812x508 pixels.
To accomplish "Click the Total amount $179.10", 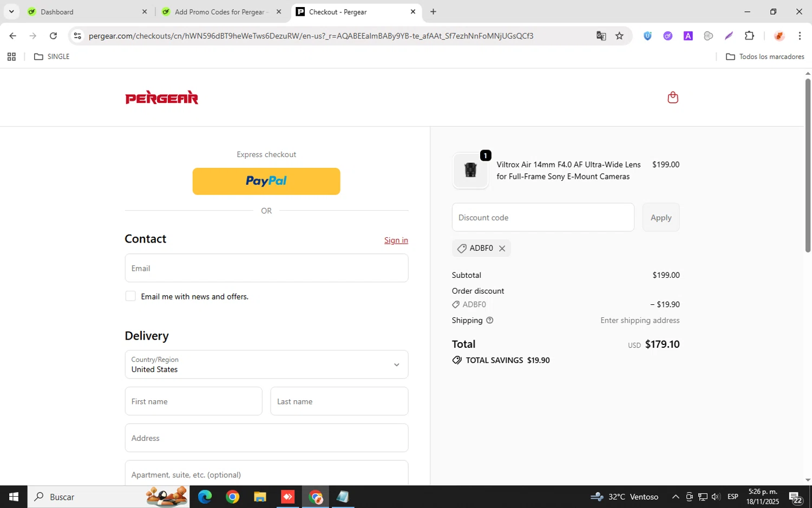I will click(662, 344).
